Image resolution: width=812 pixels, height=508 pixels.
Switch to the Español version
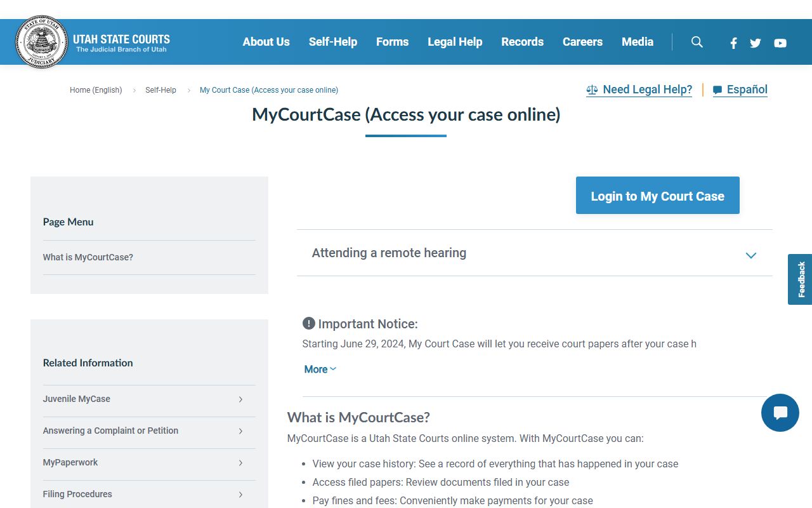click(x=740, y=90)
